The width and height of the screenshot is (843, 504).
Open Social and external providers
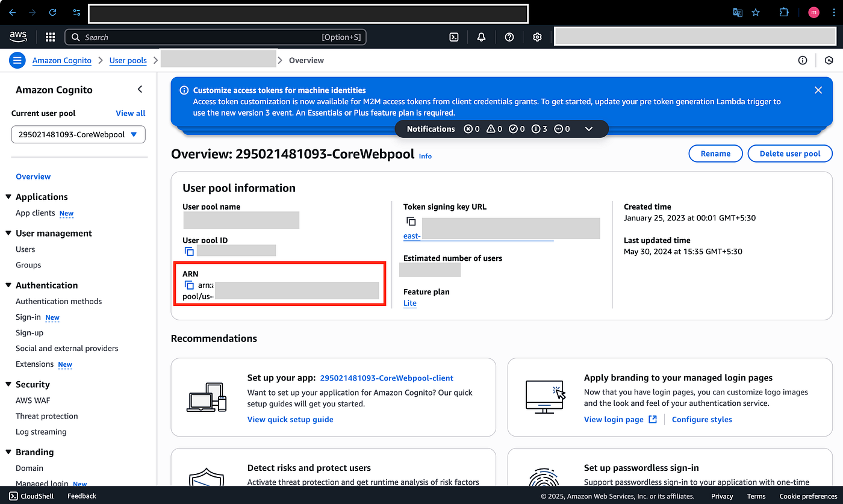coord(67,348)
